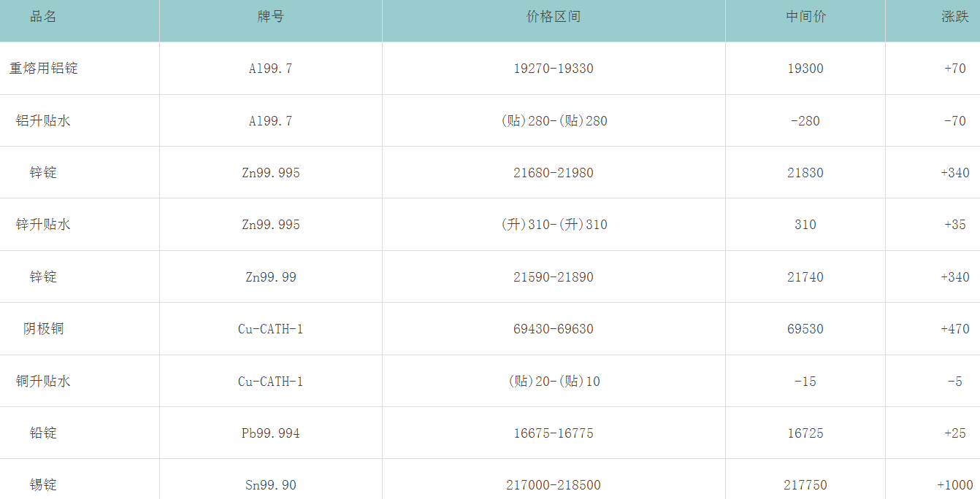
Task: Select the Pb99.994 grade cell
Action: pos(271,433)
